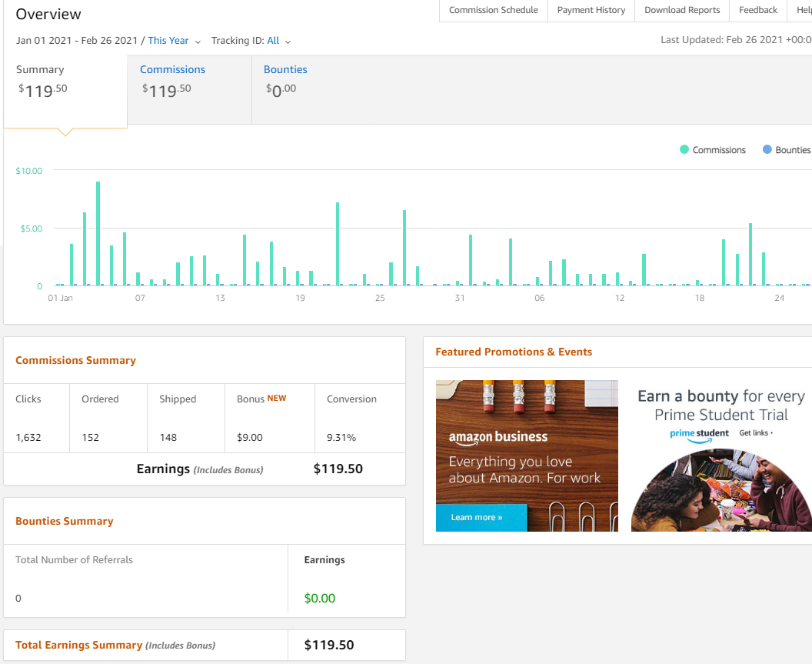The height and width of the screenshot is (664, 812).
Task: Click the Commissions legend label
Action: (x=719, y=150)
